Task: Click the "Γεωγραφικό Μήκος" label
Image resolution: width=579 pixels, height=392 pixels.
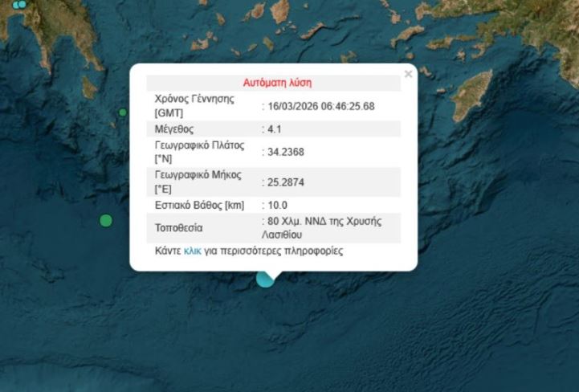Action: click(x=198, y=175)
